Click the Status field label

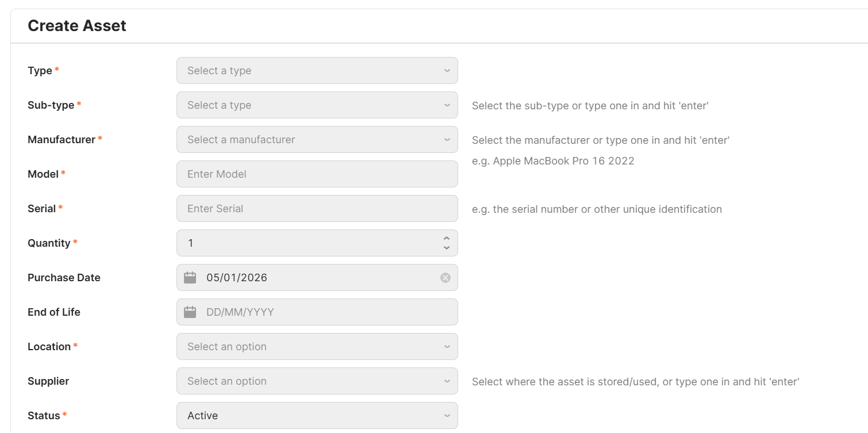(44, 416)
